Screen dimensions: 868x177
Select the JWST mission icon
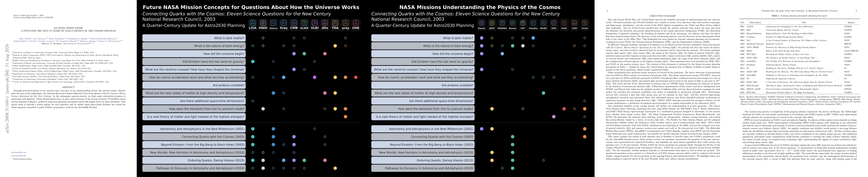[492, 23]
